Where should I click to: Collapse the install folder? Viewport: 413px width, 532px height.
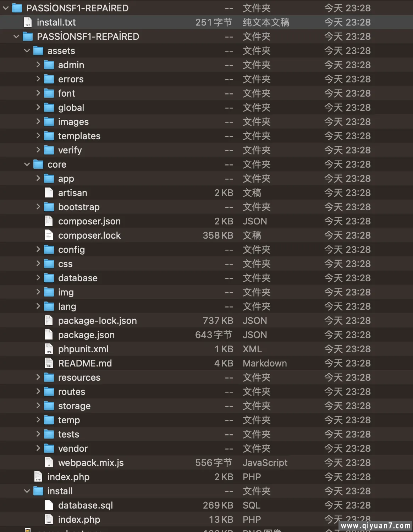(27, 491)
